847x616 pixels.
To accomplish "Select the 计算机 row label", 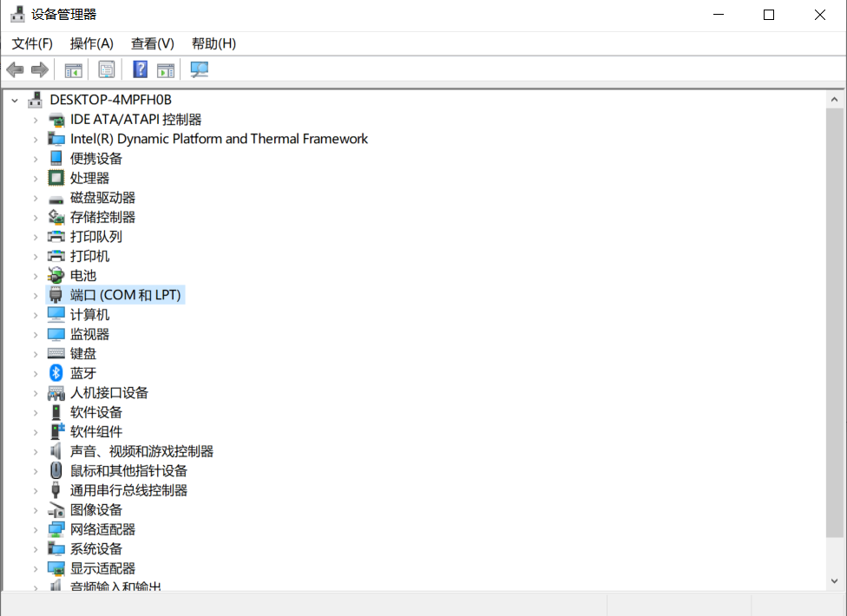I will point(89,315).
